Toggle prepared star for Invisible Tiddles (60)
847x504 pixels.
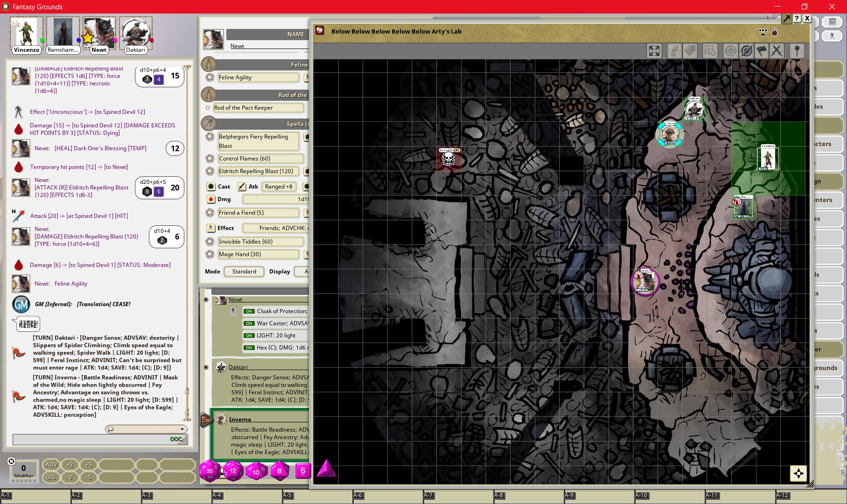[210, 242]
